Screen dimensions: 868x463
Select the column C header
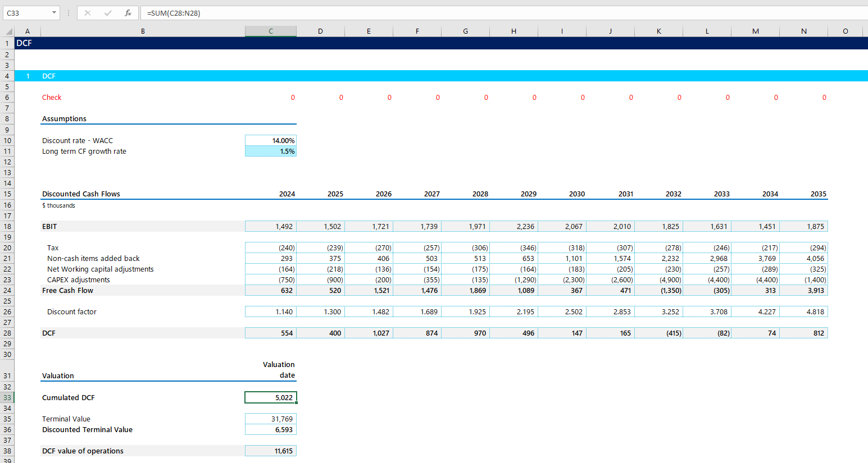(271, 31)
